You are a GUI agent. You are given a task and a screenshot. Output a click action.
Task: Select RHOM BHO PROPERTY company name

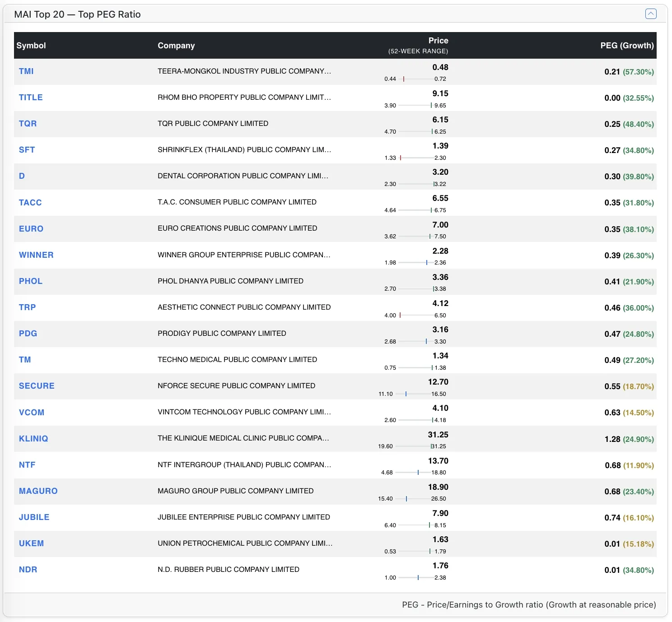(244, 97)
